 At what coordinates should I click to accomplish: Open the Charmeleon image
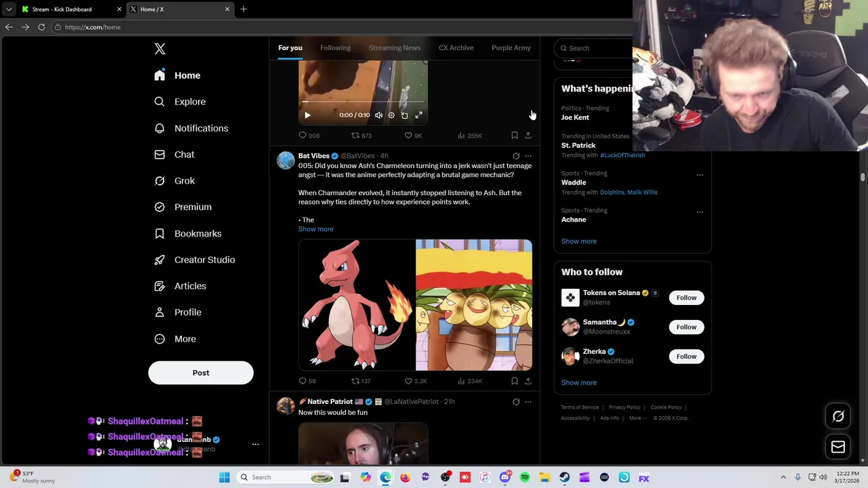(x=357, y=305)
